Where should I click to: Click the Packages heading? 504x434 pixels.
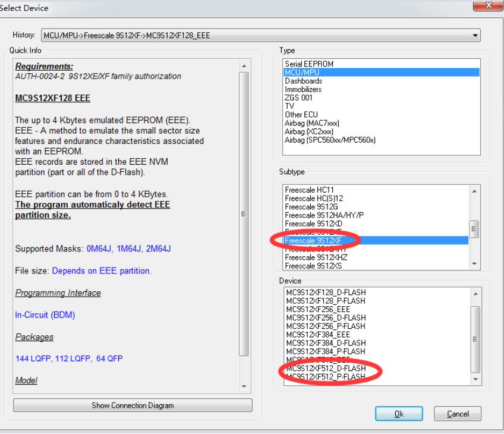click(34, 337)
